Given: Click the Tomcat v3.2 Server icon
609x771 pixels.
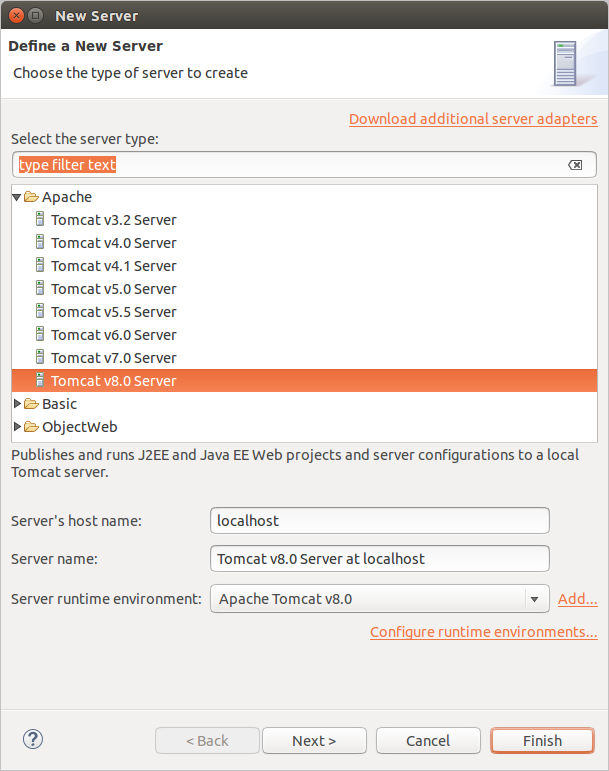Looking at the screenshot, I should pyautogui.click(x=40, y=219).
